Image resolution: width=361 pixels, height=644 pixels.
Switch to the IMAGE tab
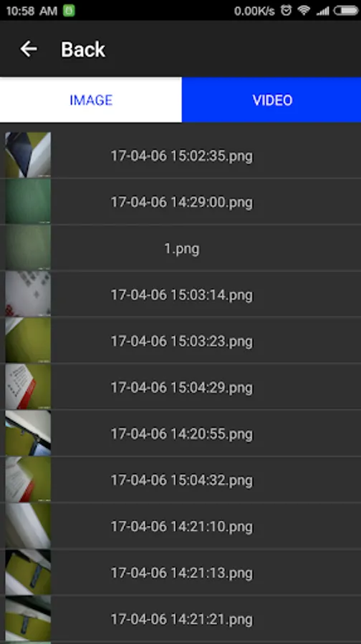[x=91, y=99]
